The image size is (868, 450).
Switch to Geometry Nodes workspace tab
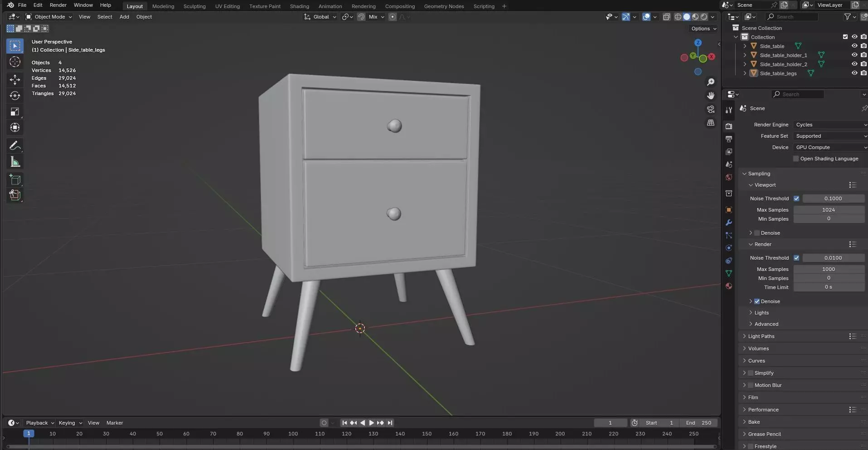point(444,6)
